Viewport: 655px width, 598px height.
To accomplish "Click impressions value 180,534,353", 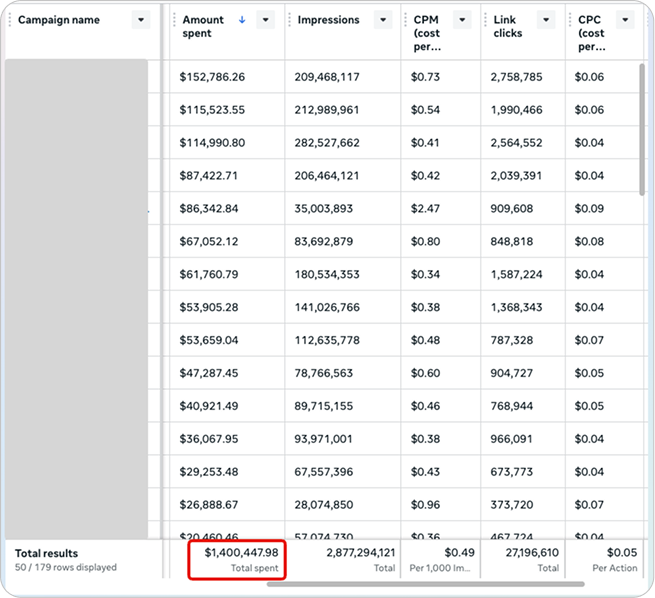I will point(327,274).
